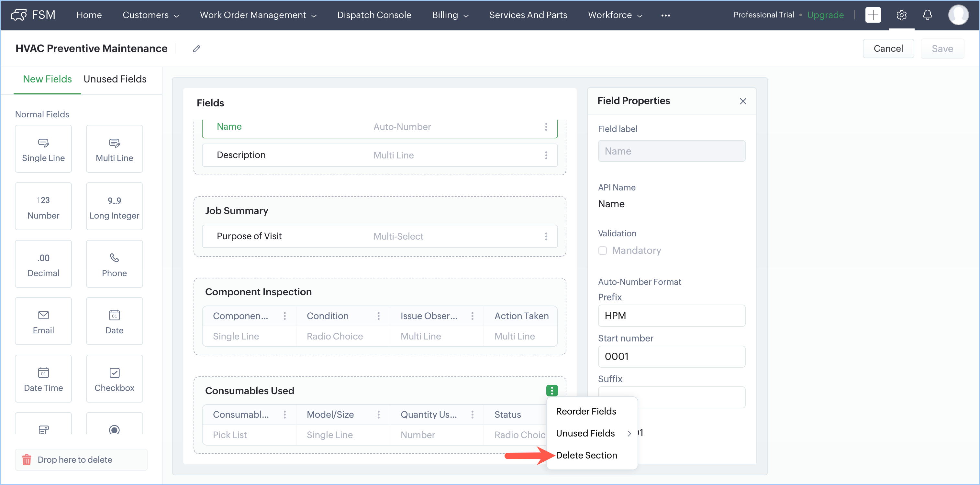
Task: Click the plus quick-create icon
Action: 873,15
